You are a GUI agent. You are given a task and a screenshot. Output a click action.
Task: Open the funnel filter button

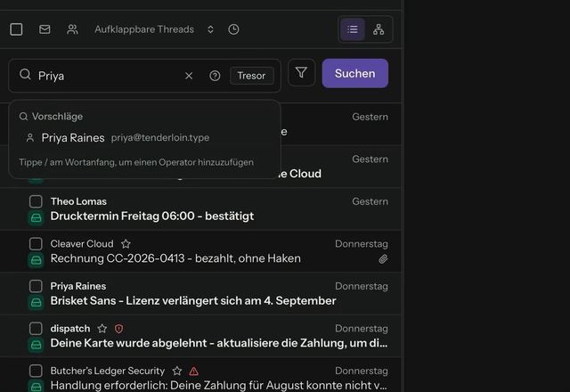[301, 73]
